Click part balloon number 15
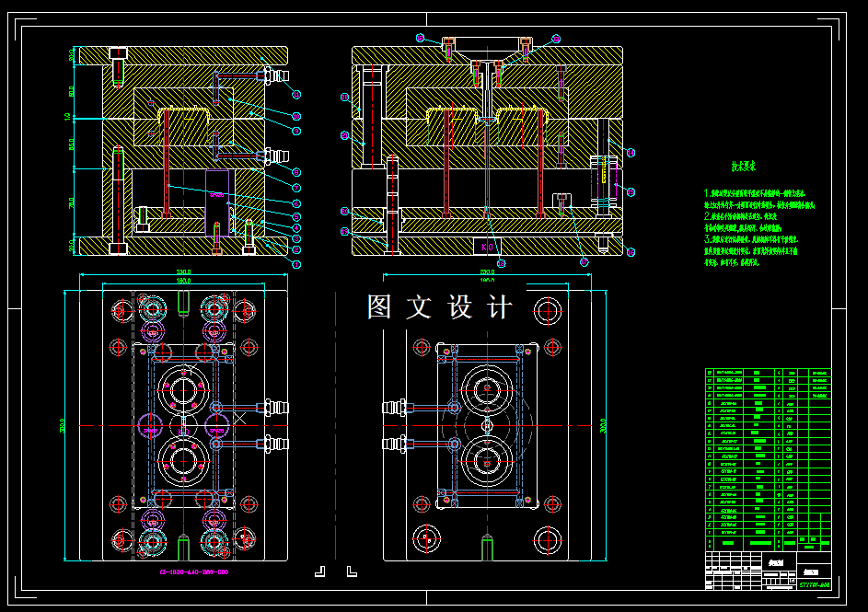This screenshot has width=868, height=612. pos(631,192)
